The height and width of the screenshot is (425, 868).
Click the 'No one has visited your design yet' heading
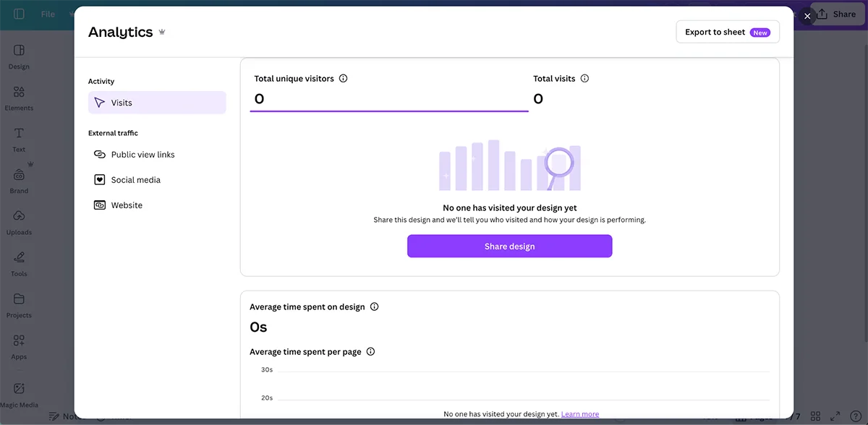click(510, 208)
